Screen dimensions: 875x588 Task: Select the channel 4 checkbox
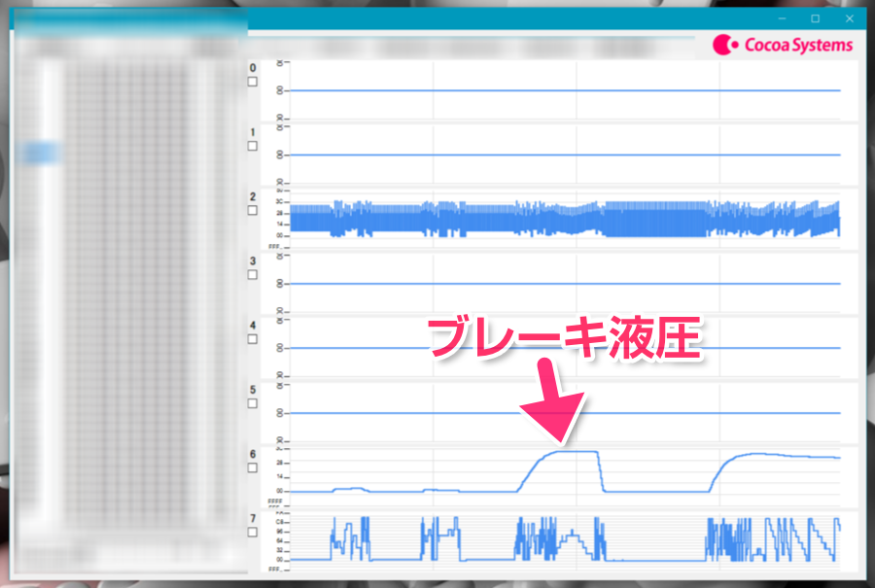(x=252, y=339)
